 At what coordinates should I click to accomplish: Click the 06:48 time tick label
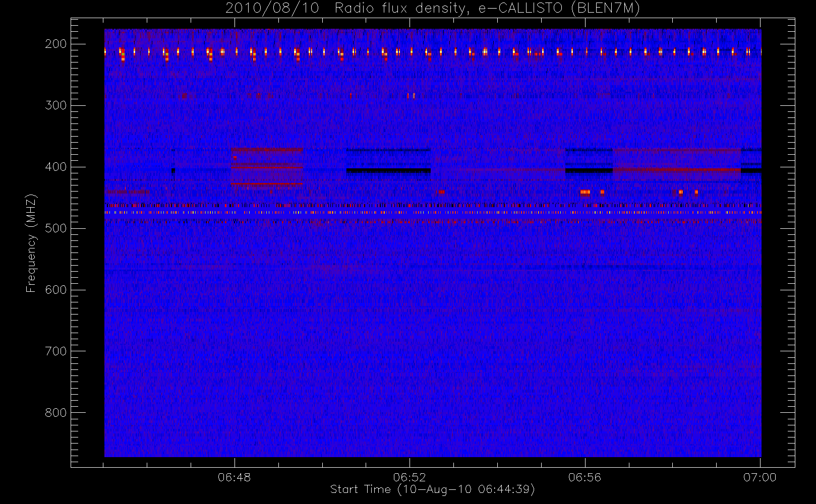[x=235, y=477]
